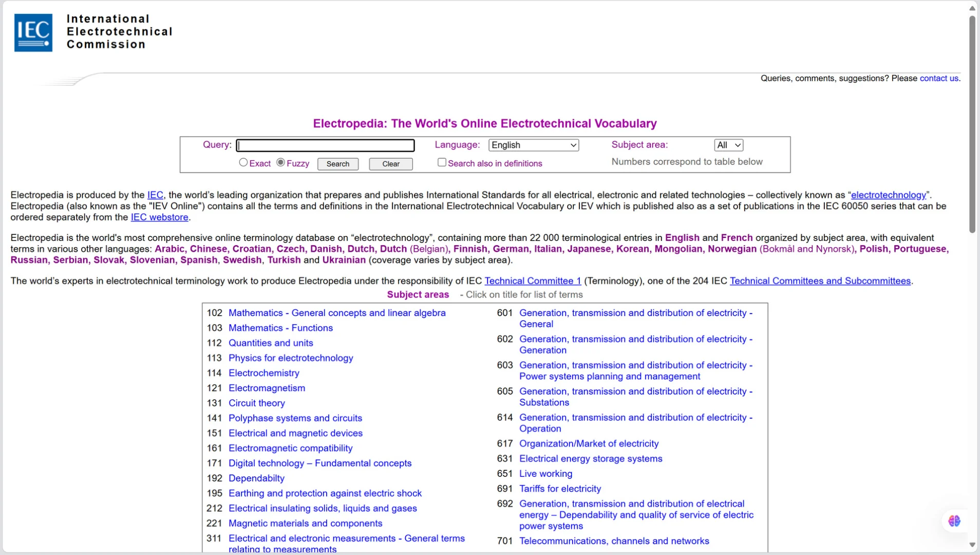Open the Electromagnetism subject area
The image size is (980, 555).
coord(267,388)
